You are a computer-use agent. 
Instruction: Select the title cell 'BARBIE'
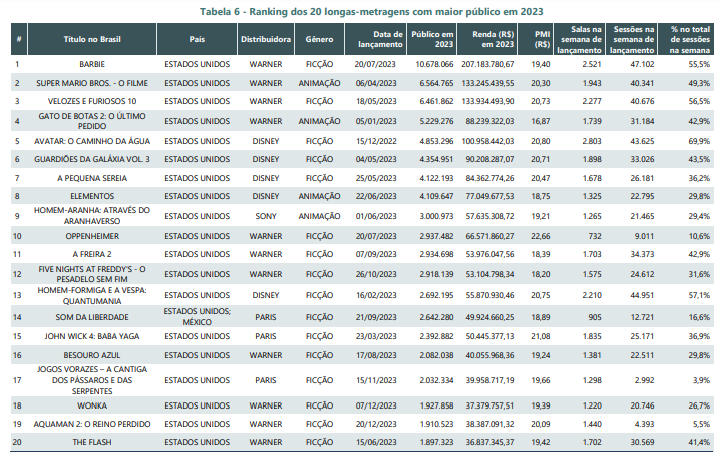(92, 64)
